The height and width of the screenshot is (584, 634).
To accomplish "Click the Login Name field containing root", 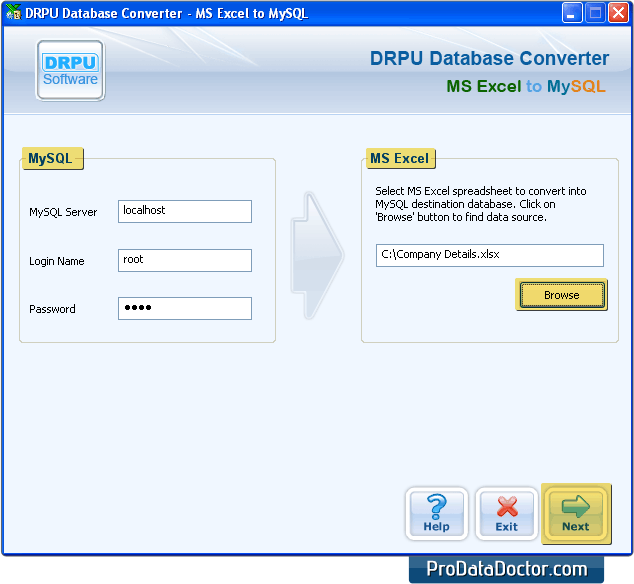I will 185,260.
